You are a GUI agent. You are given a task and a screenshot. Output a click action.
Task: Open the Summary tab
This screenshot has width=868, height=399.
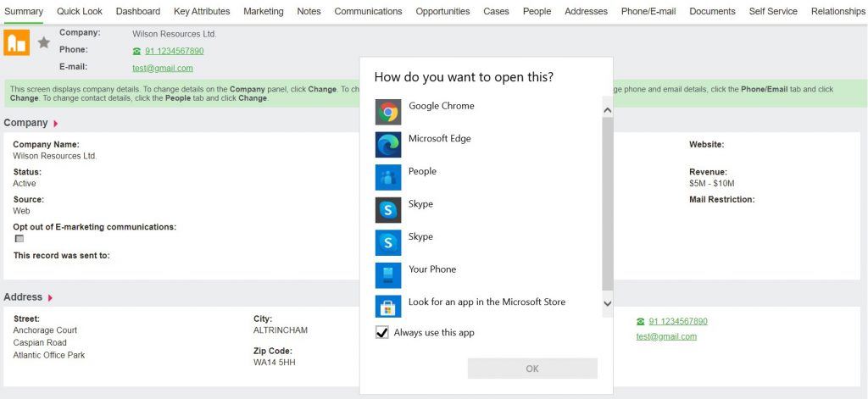point(24,11)
